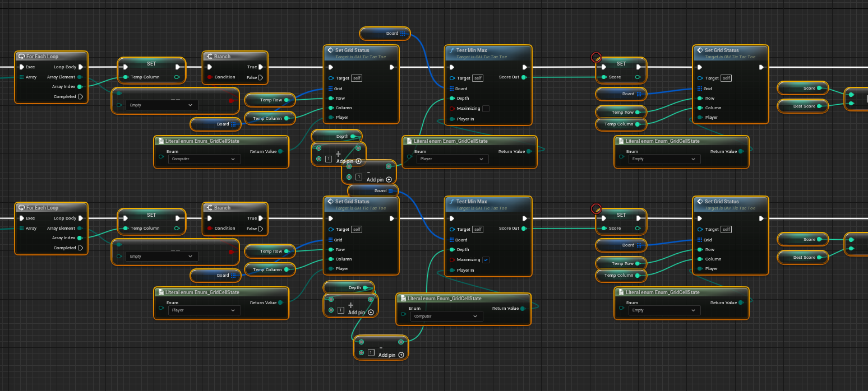The image size is (868, 391).
Task: Open the Empty enum dropdown near the upper-right Literal enum
Action: tap(664, 159)
